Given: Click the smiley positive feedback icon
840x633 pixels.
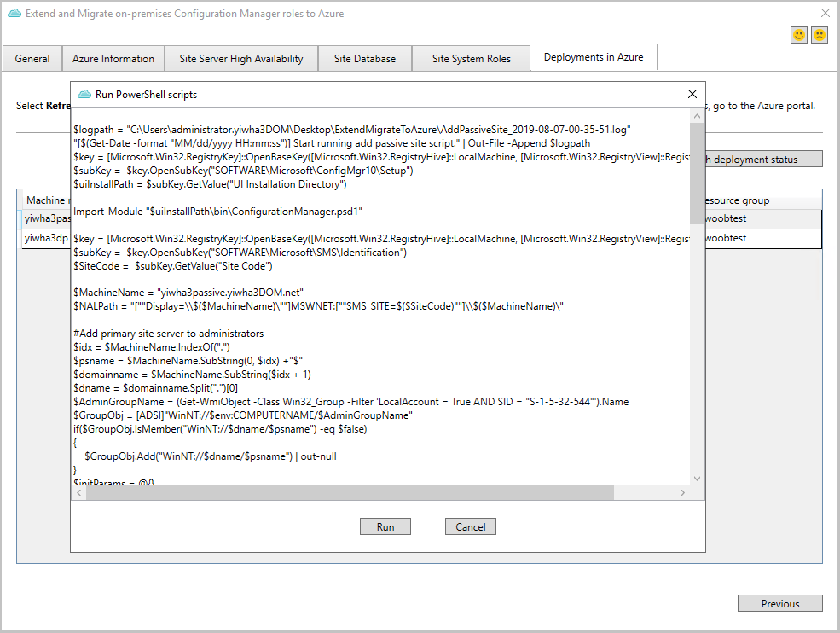Looking at the screenshot, I should [799, 34].
